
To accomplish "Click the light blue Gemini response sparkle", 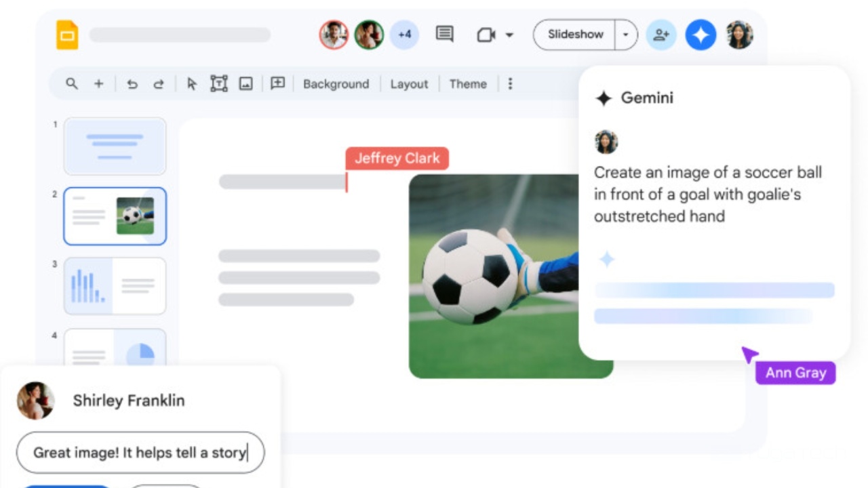I will [606, 259].
